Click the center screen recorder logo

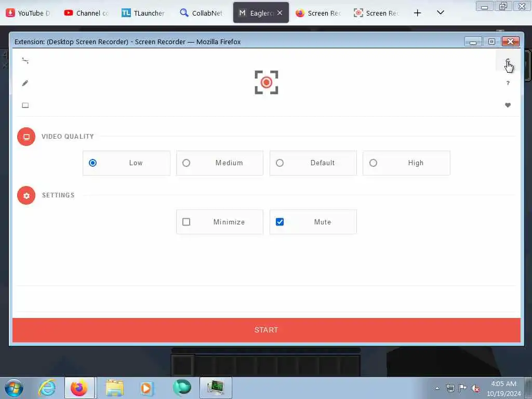coord(267,83)
